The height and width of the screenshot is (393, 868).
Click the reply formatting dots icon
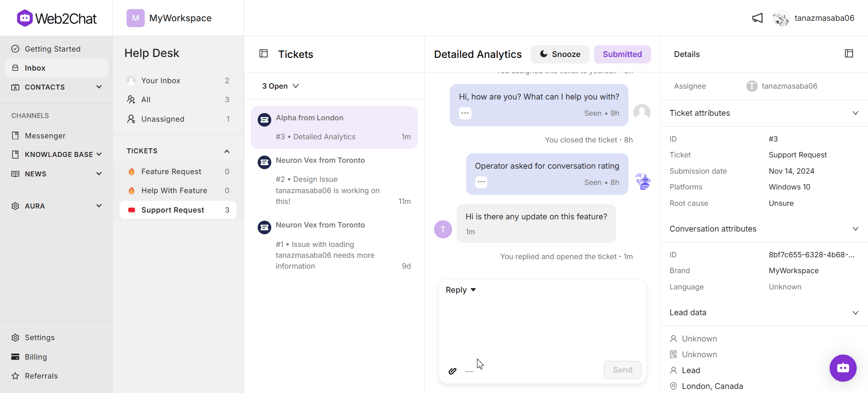pyautogui.click(x=469, y=371)
